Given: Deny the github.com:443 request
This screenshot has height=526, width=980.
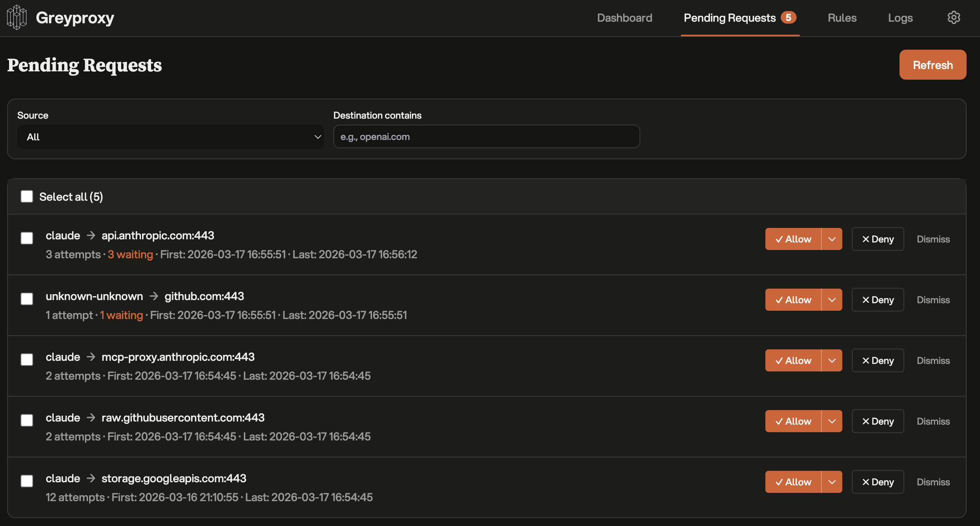Looking at the screenshot, I should 877,300.
